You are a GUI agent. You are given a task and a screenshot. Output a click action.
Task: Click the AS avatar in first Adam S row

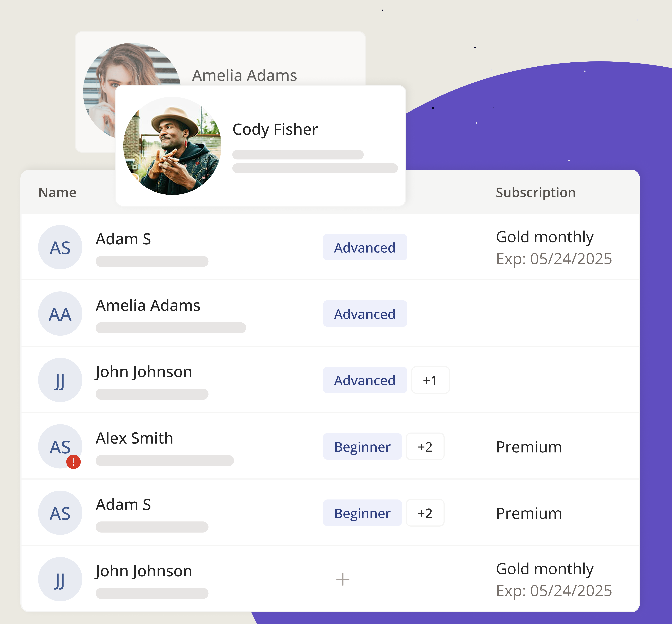[60, 247]
